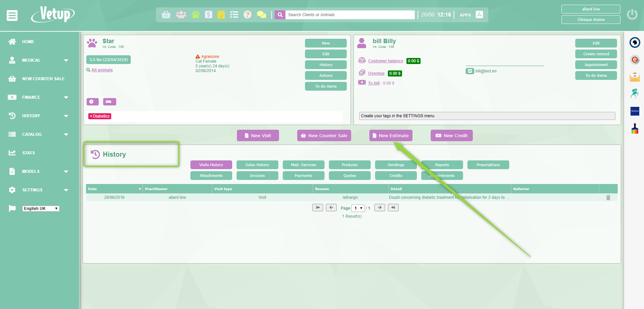
Task: Delete the 26/06/2019 visit with trash icon
Action: coord(608,197)
